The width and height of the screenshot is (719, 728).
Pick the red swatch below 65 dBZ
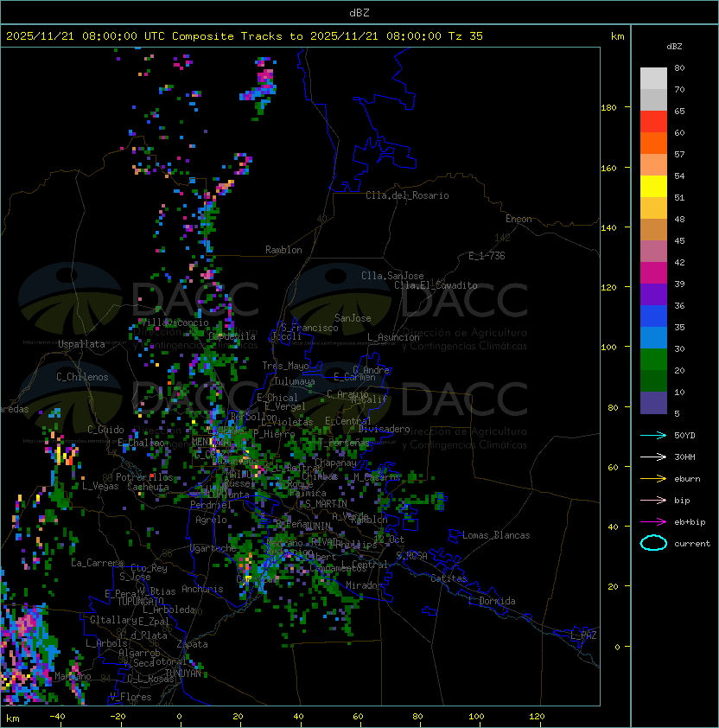point(653,121)
